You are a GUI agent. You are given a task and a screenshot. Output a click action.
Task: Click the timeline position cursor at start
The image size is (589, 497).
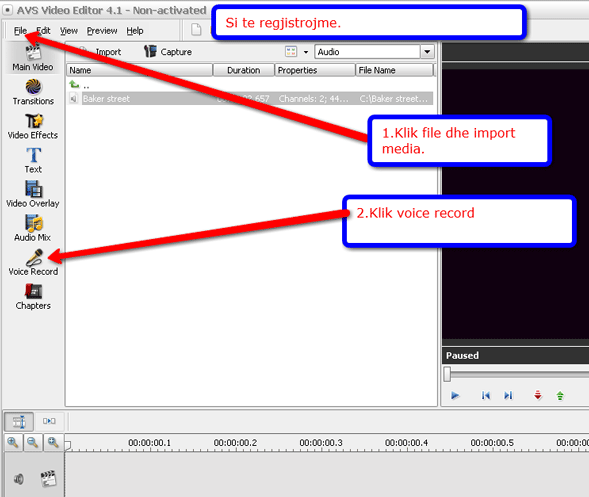(x=68, y=446)
